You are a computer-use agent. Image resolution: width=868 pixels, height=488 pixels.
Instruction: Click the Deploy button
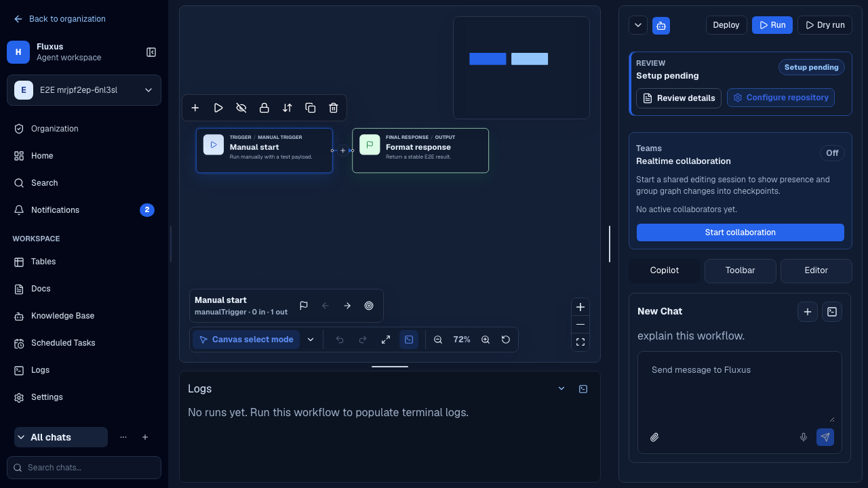click(x=726, y=25)
